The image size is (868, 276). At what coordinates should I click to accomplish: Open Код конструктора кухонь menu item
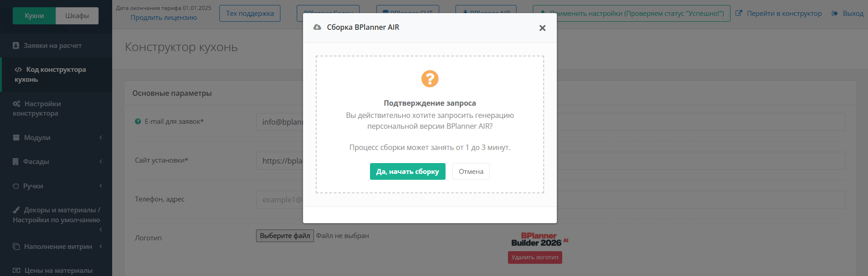[56, 75]
